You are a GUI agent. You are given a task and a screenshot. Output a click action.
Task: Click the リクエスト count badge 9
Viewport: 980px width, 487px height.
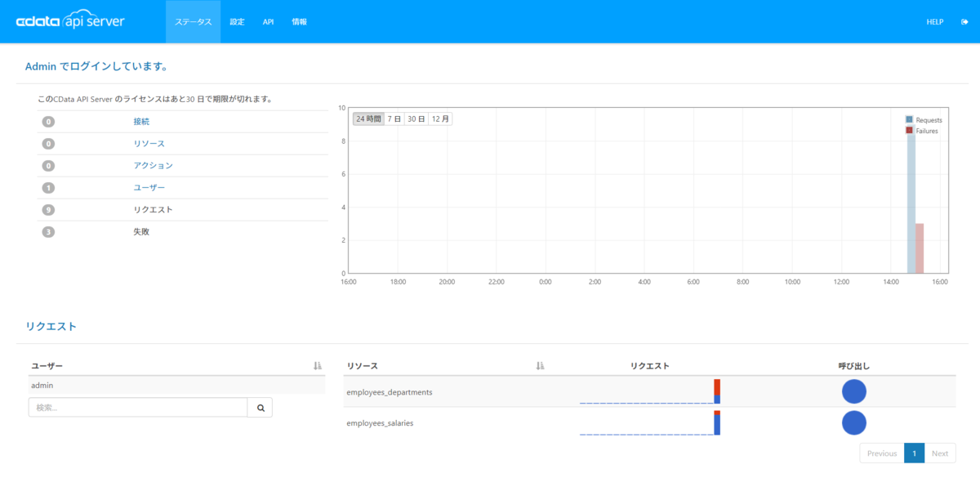click(48, 210)
